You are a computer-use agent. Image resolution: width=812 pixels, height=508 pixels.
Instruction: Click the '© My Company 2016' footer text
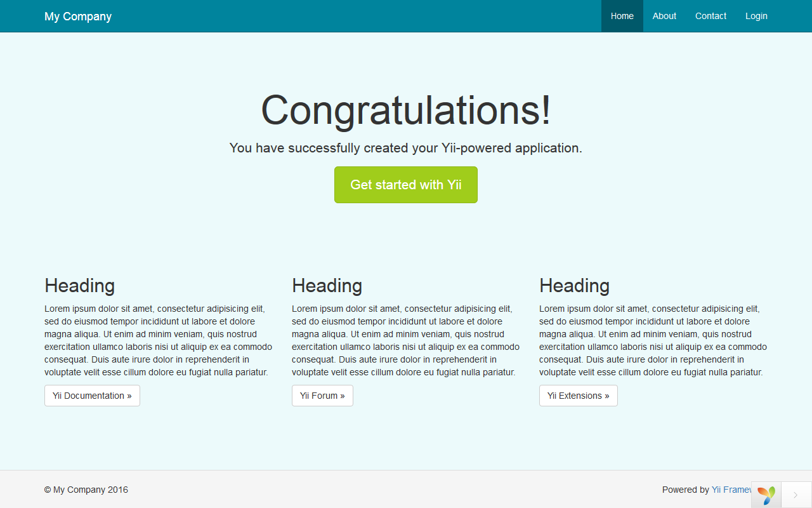(86, 490)
